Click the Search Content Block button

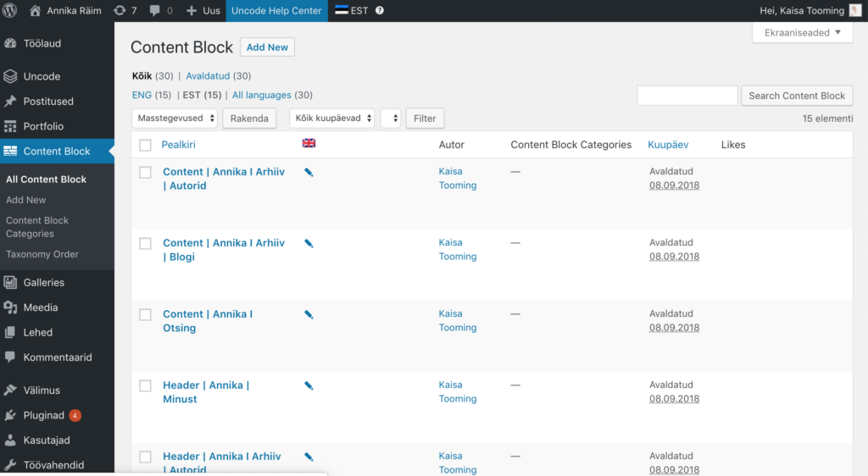(797, 96)
